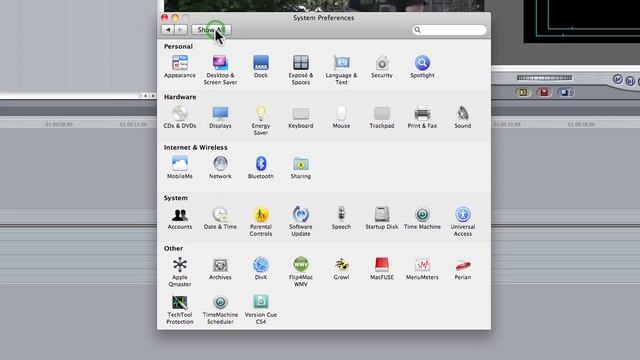
Task: Open the Archives preference pane
Action: click(x=220, y=269)
